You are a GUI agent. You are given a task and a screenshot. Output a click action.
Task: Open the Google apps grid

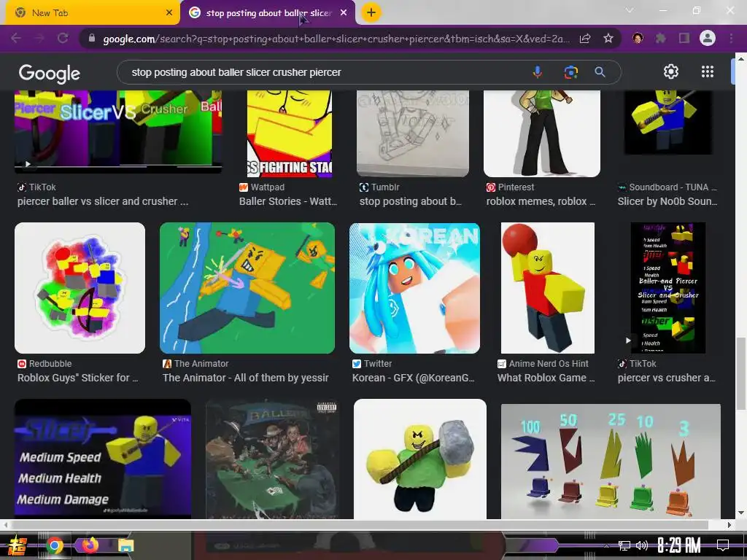[x=708, y=72]
